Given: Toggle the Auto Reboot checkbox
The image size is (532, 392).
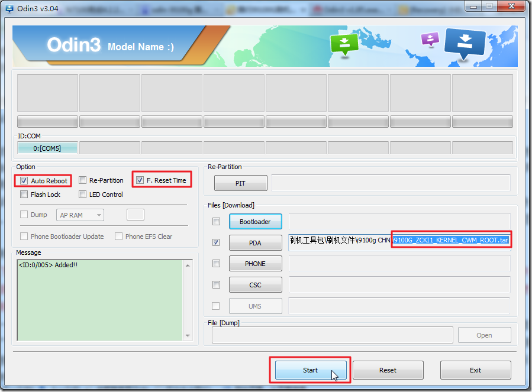Looking at the screenshot, I should [x=24, y=181].
